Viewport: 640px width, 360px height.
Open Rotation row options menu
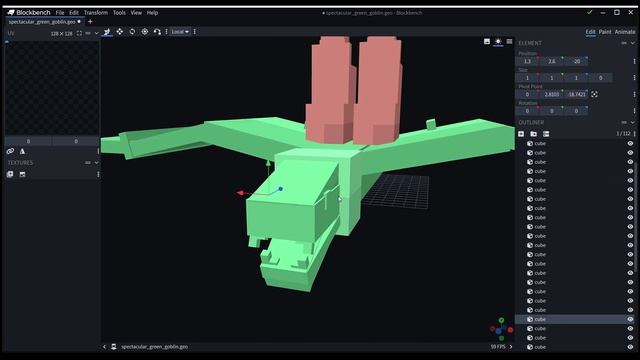pyautogui.click(x=634, y=111)
